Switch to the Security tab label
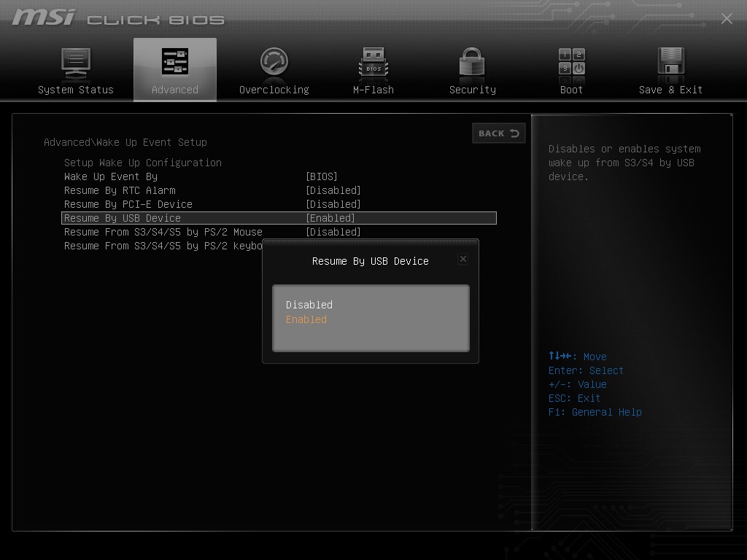The height and width of the screenshot is (560, 747). pyautogui.click(x=473, y=90)
